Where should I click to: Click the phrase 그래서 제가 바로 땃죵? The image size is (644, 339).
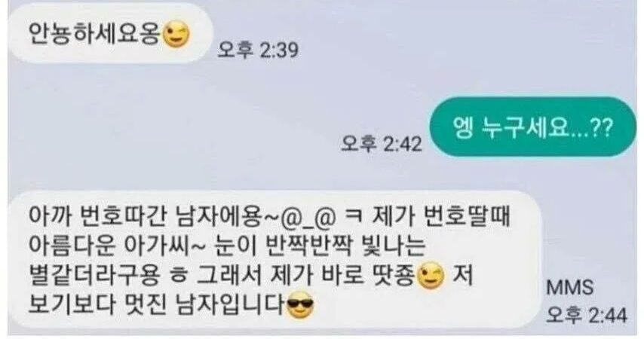[x=305, y=276]
